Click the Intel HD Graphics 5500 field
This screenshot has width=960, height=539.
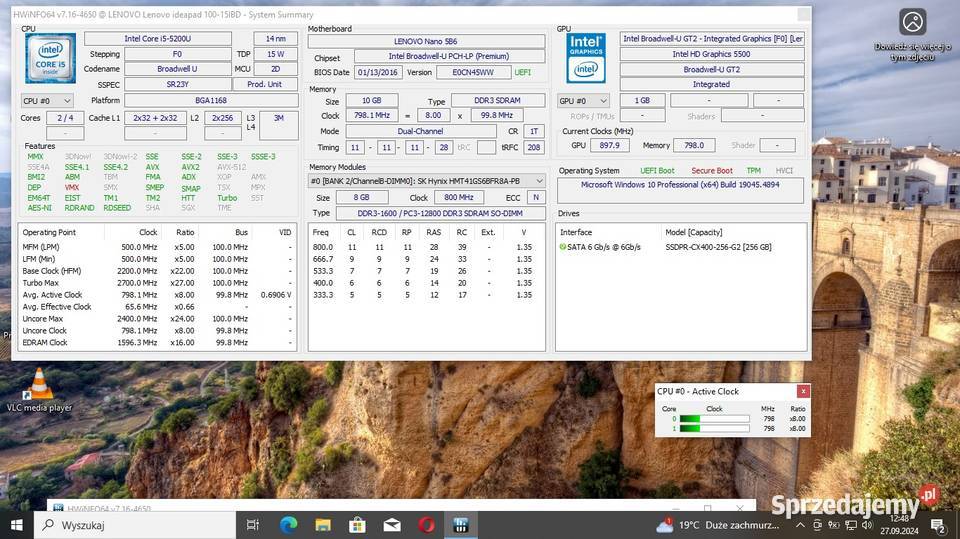point(711,54)
